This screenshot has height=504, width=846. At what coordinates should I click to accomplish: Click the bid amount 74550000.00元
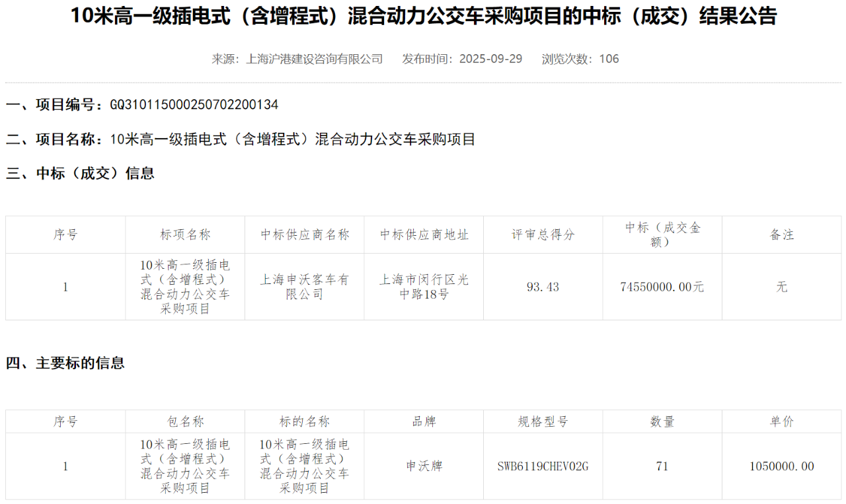point(662,287)
